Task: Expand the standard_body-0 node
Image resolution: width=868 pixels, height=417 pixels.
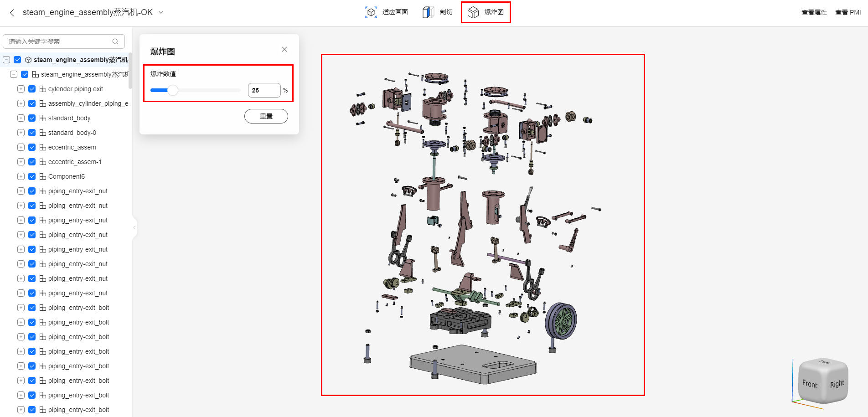Action: 21,133
